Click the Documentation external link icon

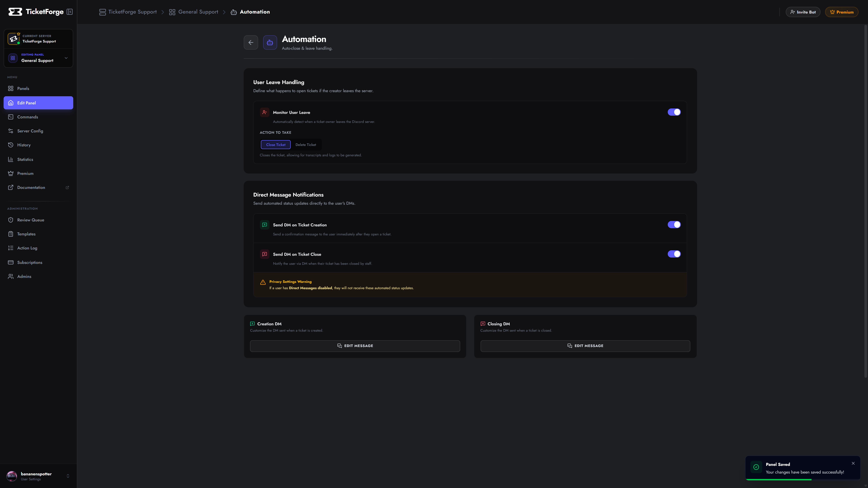coord(11,188)
